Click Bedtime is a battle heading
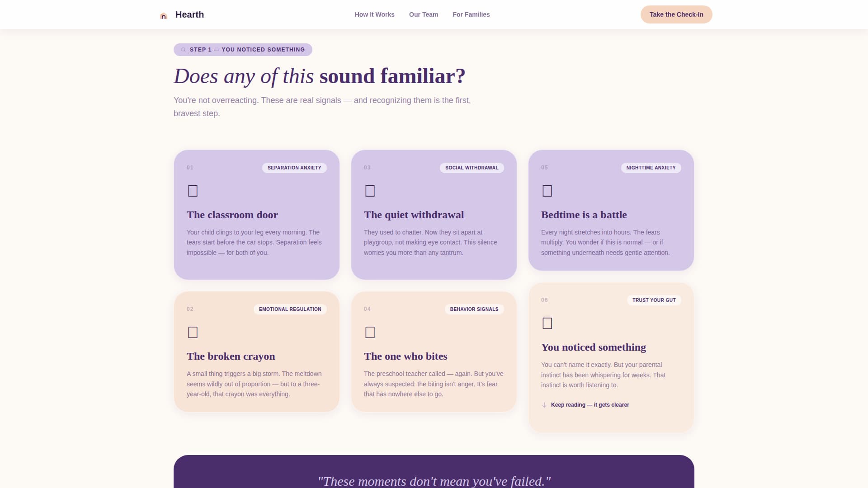Screen dimensions: 868x488 [x=584, y=215]
